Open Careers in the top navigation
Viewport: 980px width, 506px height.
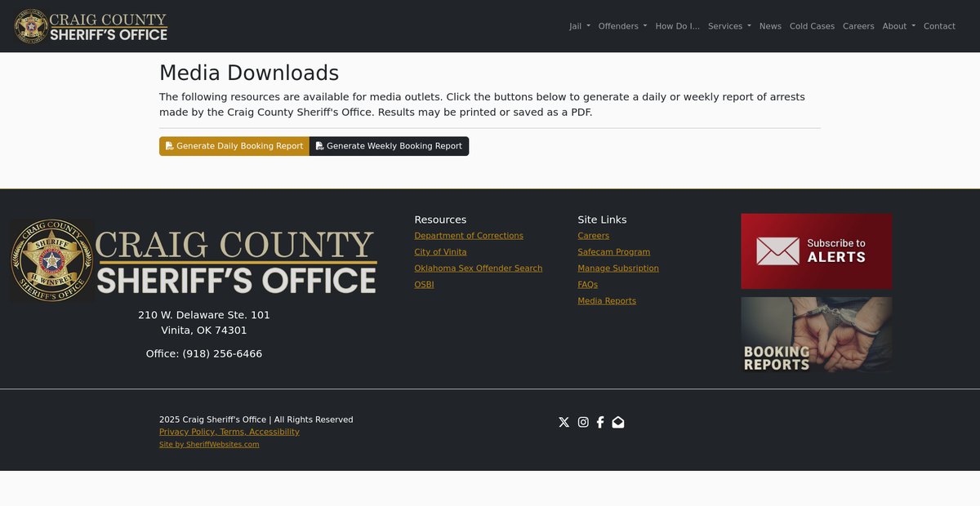[x=858, y=26]
